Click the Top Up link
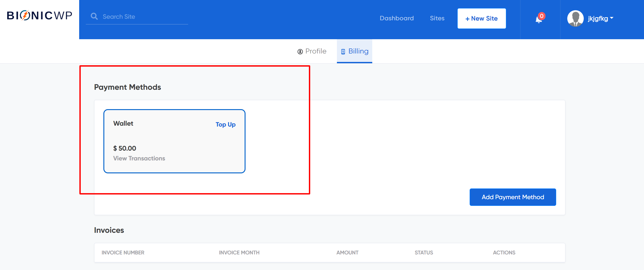 225,125
